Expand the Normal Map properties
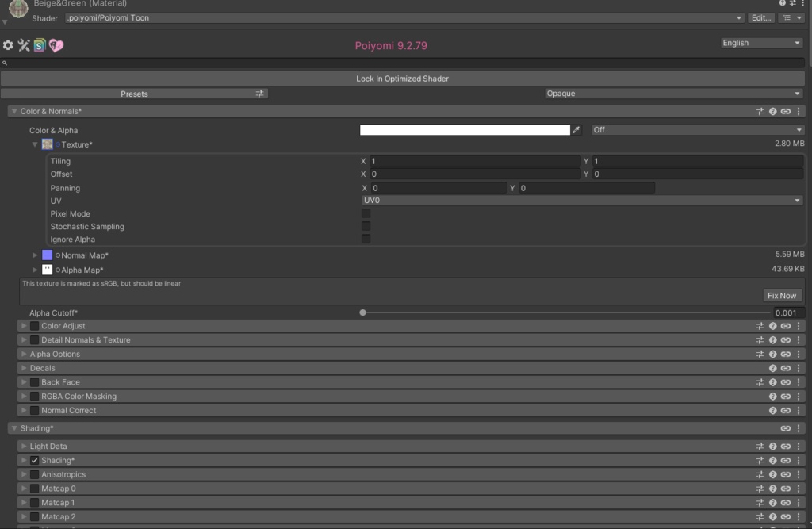Viewport: 812px width, 529px height. tap(35, 255)
